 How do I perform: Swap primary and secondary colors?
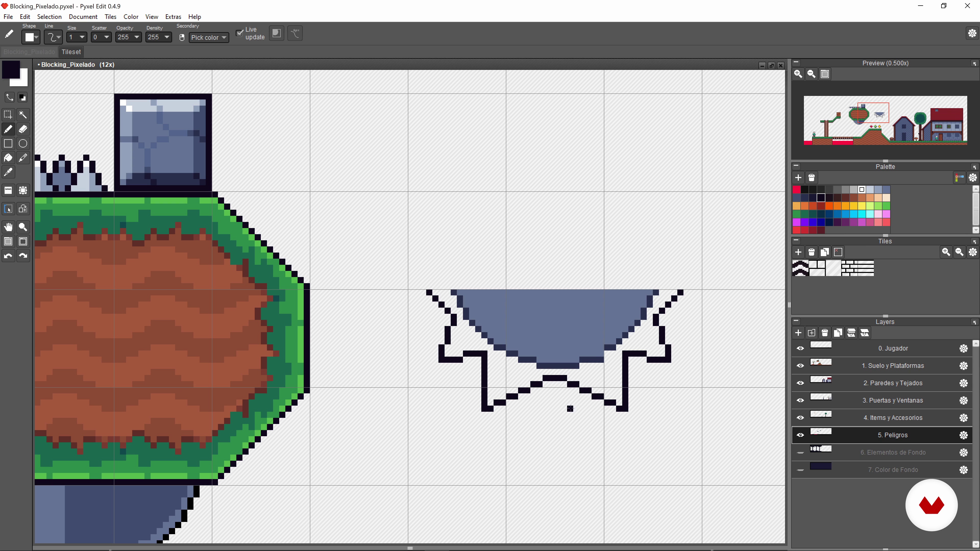(9, 97)
